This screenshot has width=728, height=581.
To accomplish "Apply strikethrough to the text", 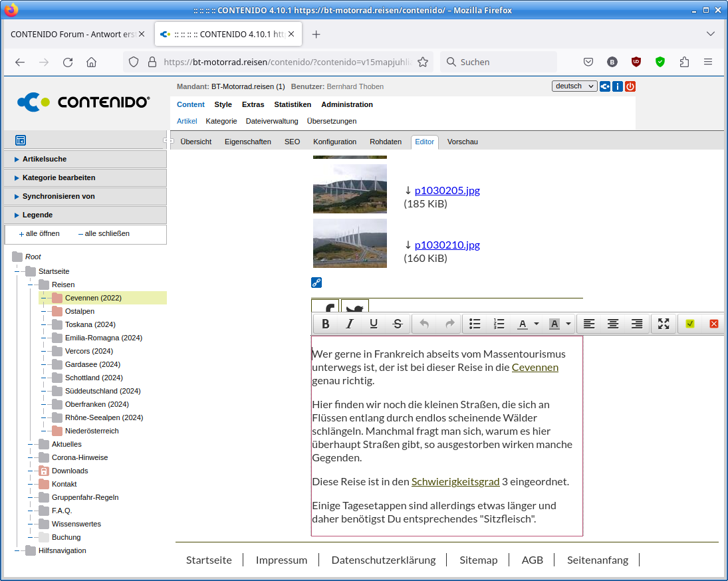I will click(398, 324).
